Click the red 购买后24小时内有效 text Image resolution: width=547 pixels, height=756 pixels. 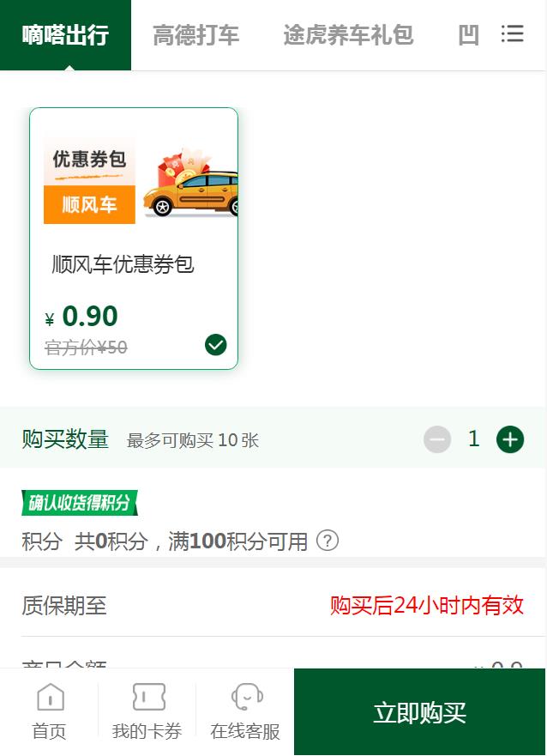point(427,605)
